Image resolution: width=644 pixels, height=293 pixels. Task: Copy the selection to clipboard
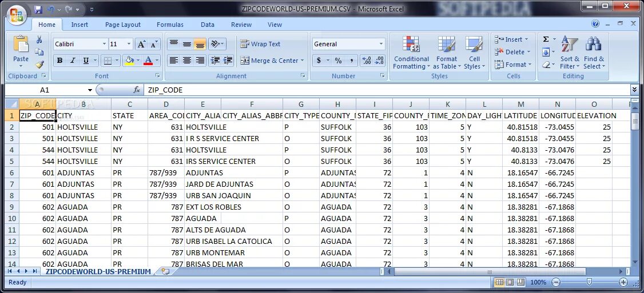[x=39, y=52]
